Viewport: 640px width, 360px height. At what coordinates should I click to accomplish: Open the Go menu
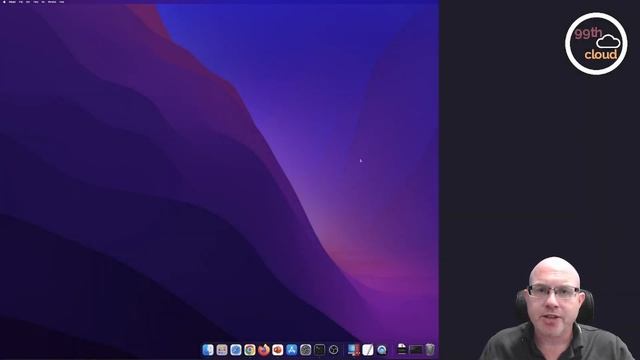pyautogui.click(x=43, y=2)
